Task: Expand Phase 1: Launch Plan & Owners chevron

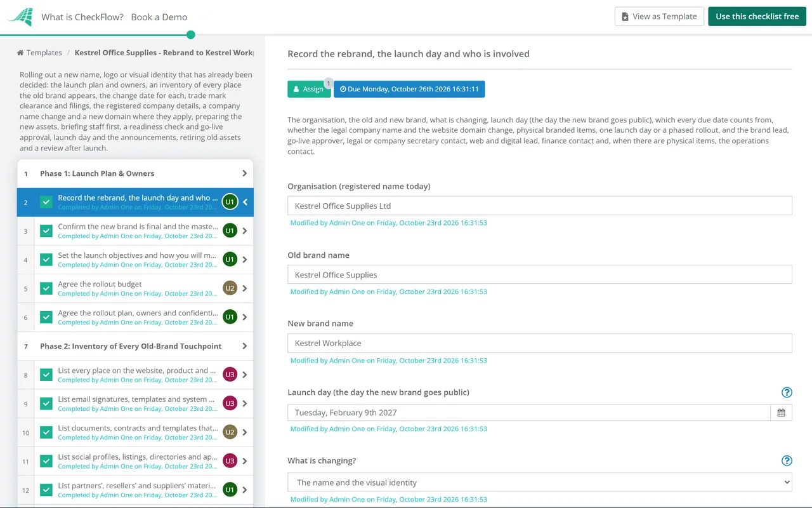Action: click(x=245, y=173)
